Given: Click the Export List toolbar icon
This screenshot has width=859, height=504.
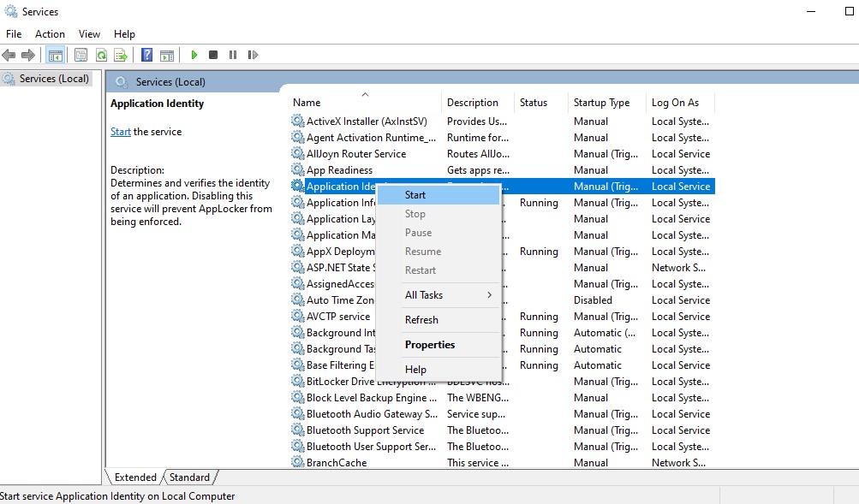Looking at the screenshot, I should coord(121,55).
